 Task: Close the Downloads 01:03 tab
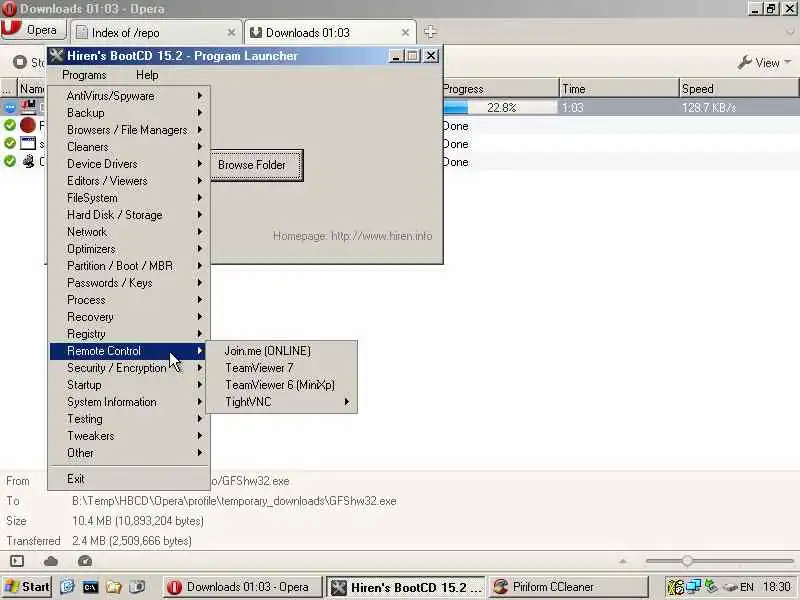click(405, 33)
